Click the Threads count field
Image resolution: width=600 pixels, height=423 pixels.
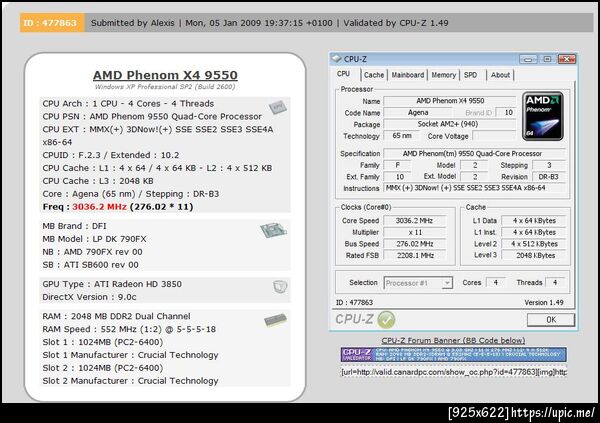click(x=555, y=283)
